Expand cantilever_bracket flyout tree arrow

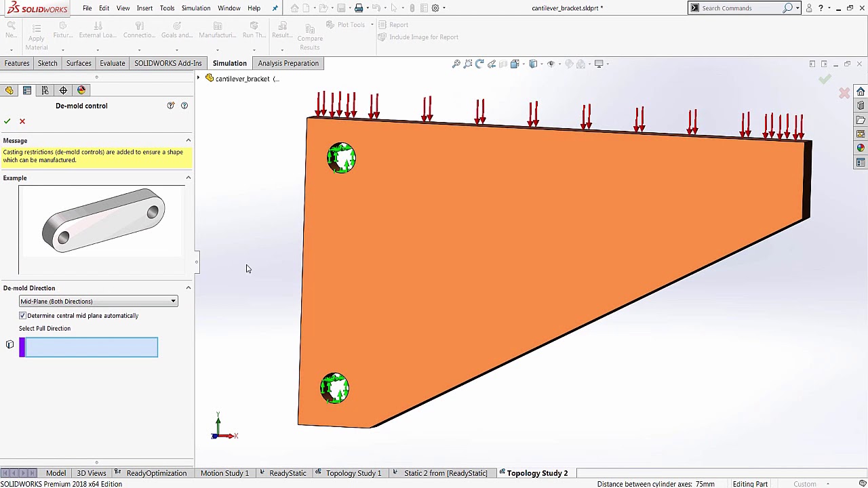coord(199,79)
